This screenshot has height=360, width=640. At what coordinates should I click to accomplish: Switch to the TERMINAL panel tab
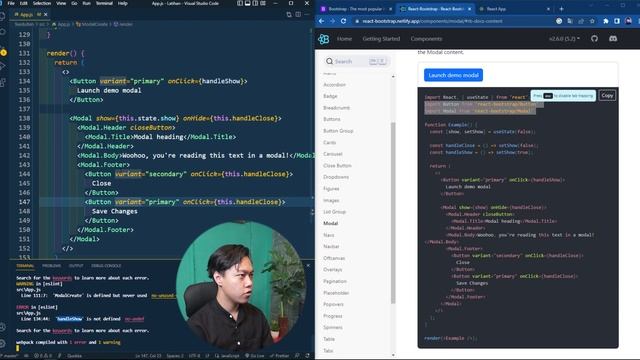pos(25,266)
